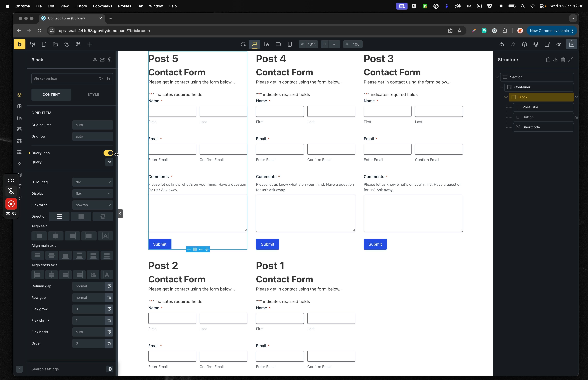This screenshot has height=380, width=588.
Task: Open the Bookmarks menu in the menu bar
Action: pos(102,6)
